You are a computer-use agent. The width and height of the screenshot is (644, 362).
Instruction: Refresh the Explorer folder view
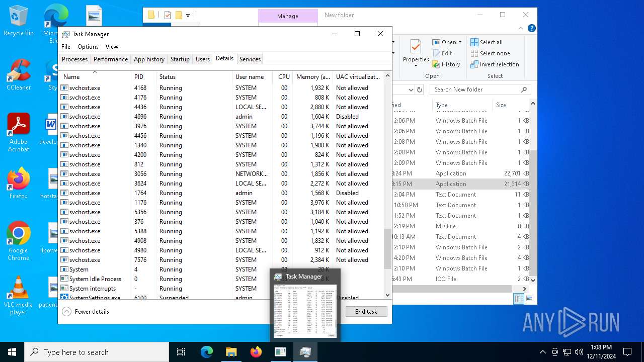tap(420, 89)
